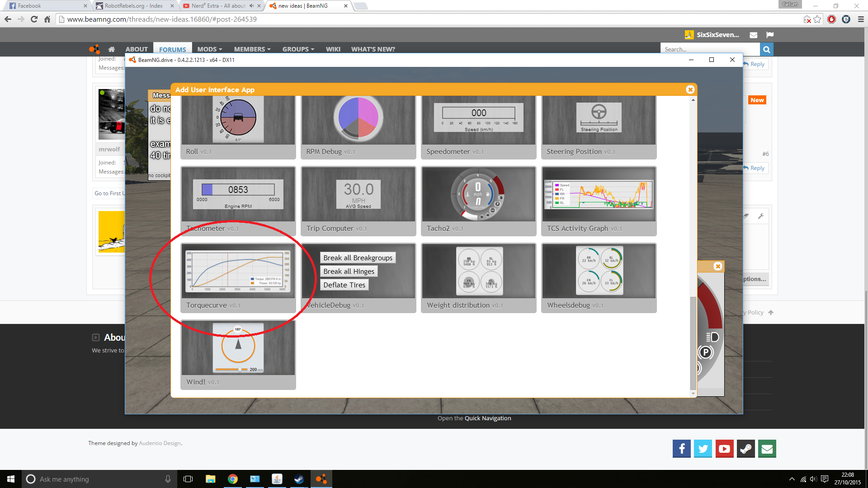Click the alerts flag icon
The image size is (868, 488).
(770, 35)
